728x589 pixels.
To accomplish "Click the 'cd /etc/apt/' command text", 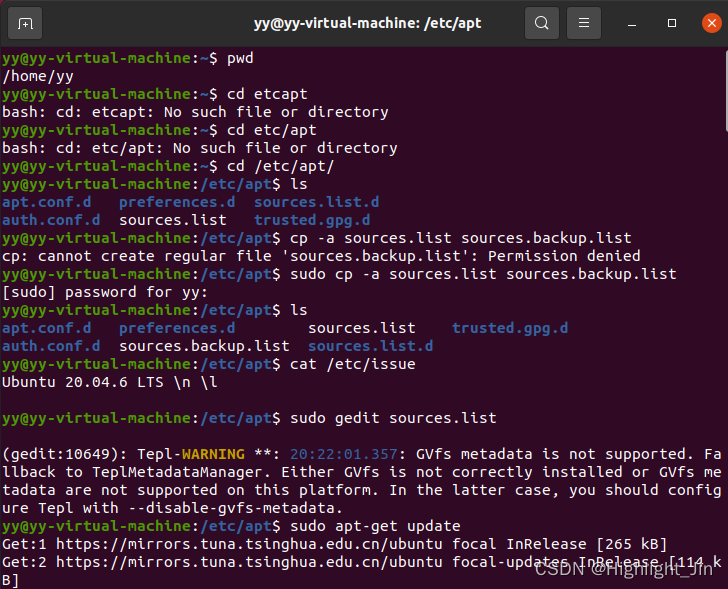I will click(280, 166).
